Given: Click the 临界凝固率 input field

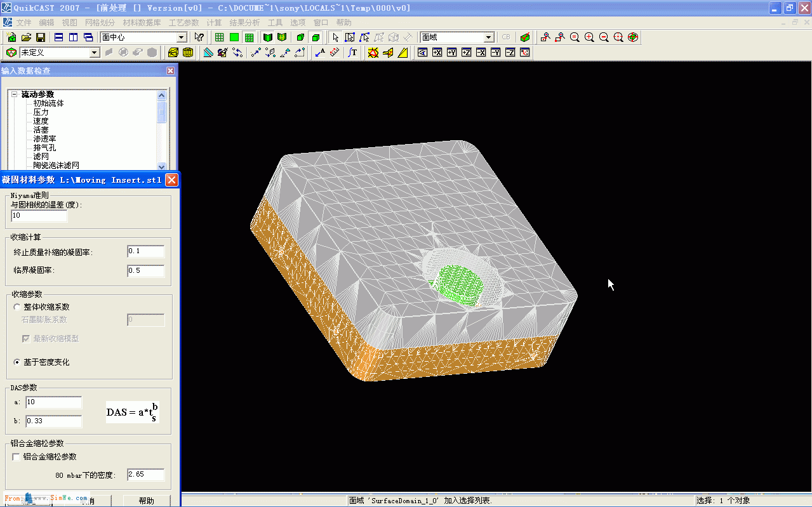Looking at the screenshot, I should click(145, 271).
